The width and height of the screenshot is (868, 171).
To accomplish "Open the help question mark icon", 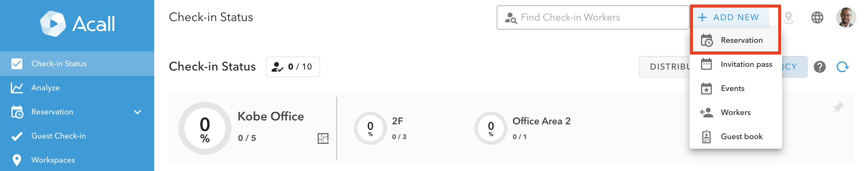I will click(x=819, y=67).
